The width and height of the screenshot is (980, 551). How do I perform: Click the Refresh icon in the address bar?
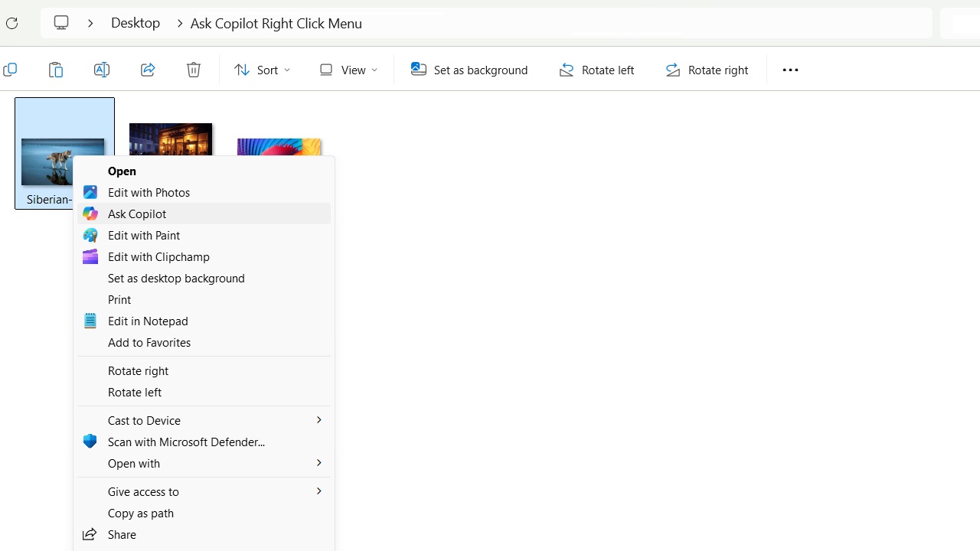point(11,23)
